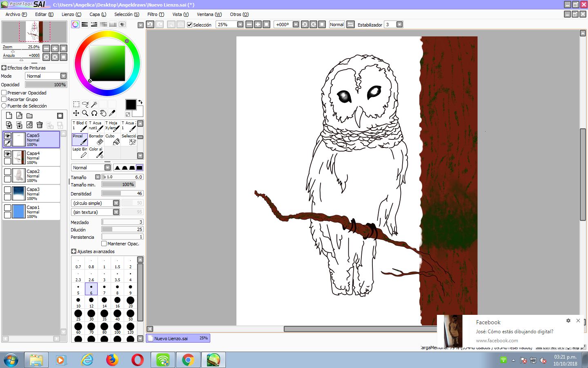This screenshot has width=588, height=368.
Task: Select the Fuente de Selección radio button
Action: [x=4, y=106]
